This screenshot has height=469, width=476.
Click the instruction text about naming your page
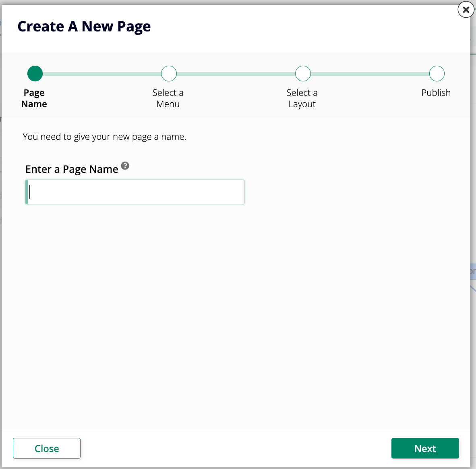coord(105,136)
